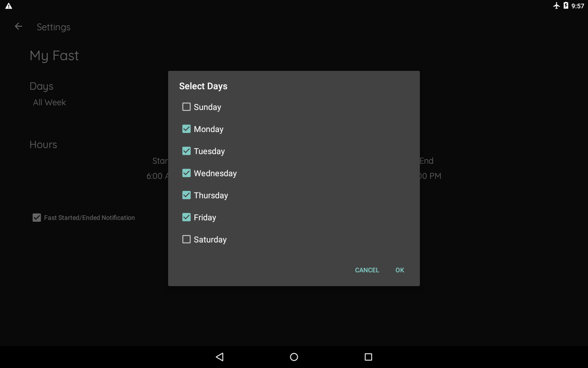Click the Fast Started/Ended Notification label

[x=90, y=218]
